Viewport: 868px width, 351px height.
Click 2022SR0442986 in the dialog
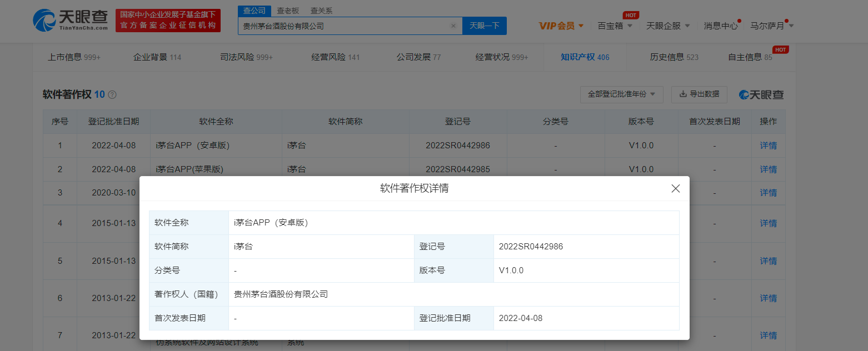click(531, 247)
